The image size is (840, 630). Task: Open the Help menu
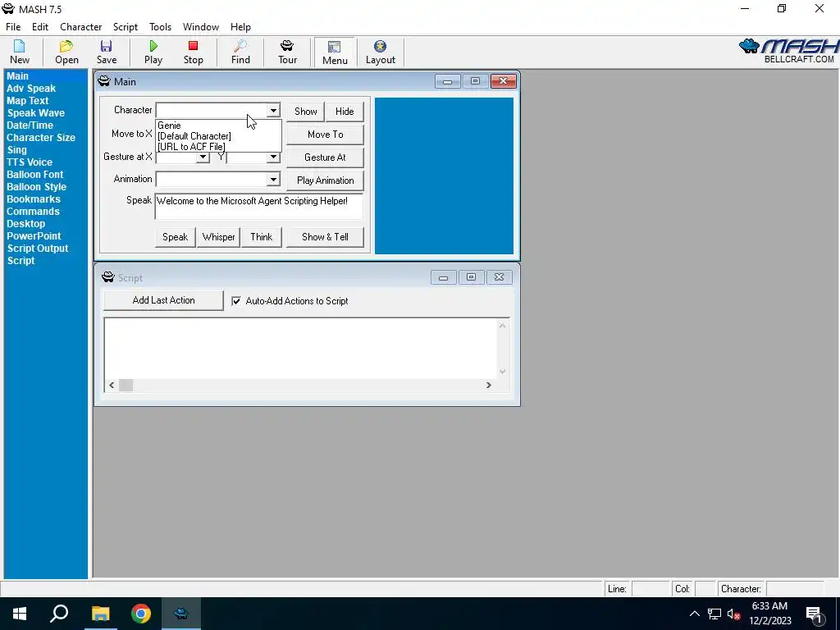click(240, 27)
